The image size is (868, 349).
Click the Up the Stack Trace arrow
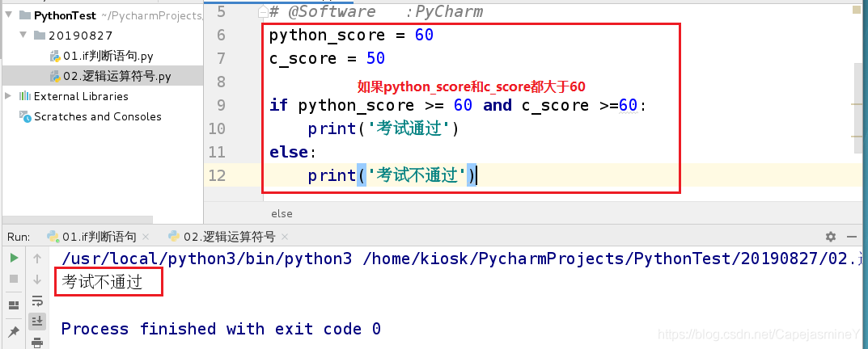tap(37, 258)
